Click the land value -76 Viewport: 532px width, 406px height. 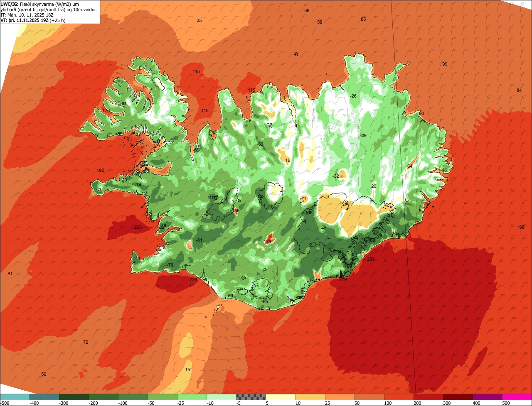(x=170, y=265)
